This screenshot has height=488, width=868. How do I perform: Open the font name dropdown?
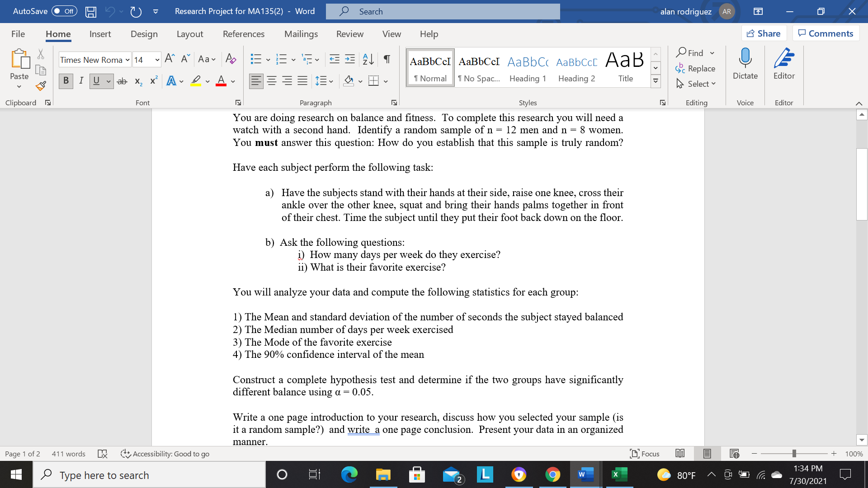[x=127, y=59]
